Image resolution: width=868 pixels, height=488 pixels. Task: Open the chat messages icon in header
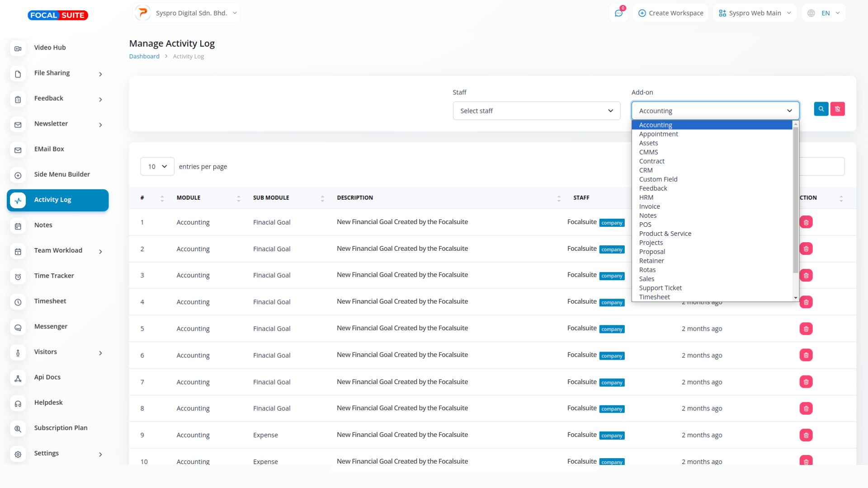[618, 13]
